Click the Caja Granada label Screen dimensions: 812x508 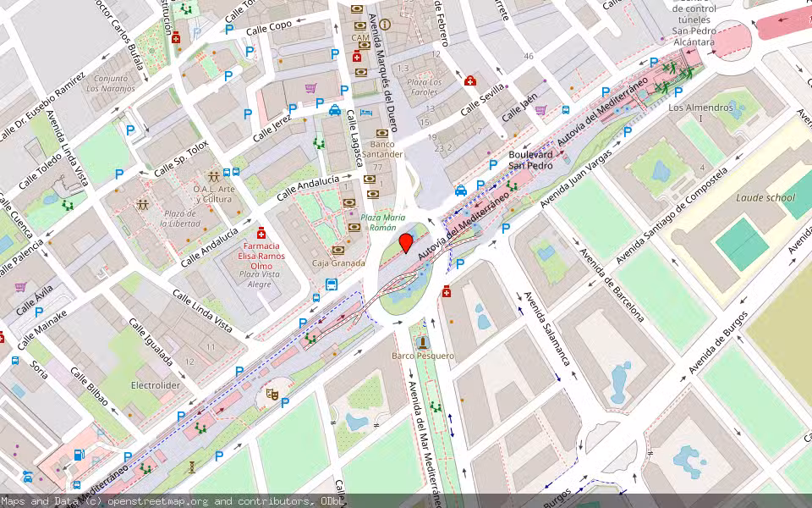coord(338,263)
